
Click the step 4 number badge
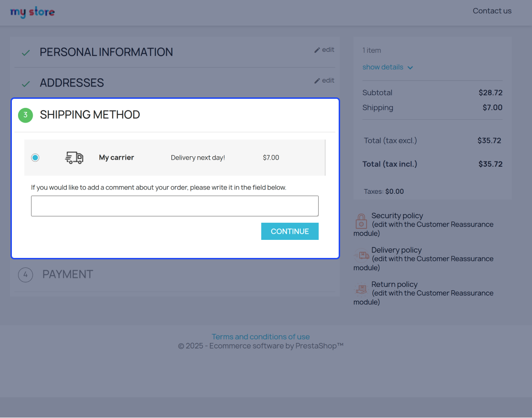[x=26, y=275]
